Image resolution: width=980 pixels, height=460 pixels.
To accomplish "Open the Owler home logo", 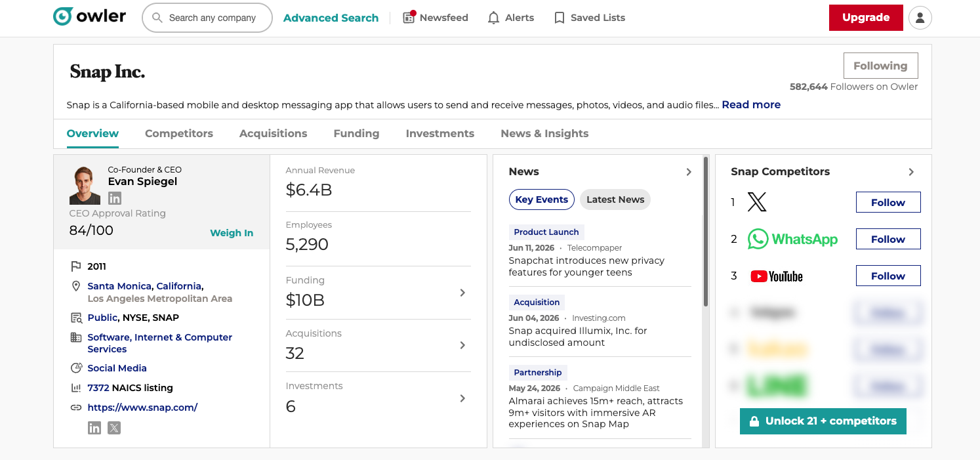I will (89, 16).
